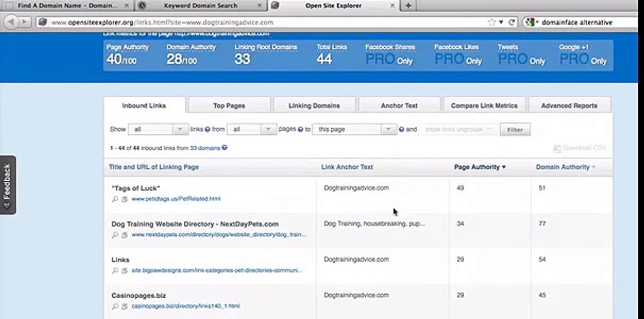Open the side Feedback button

[8, 185]
